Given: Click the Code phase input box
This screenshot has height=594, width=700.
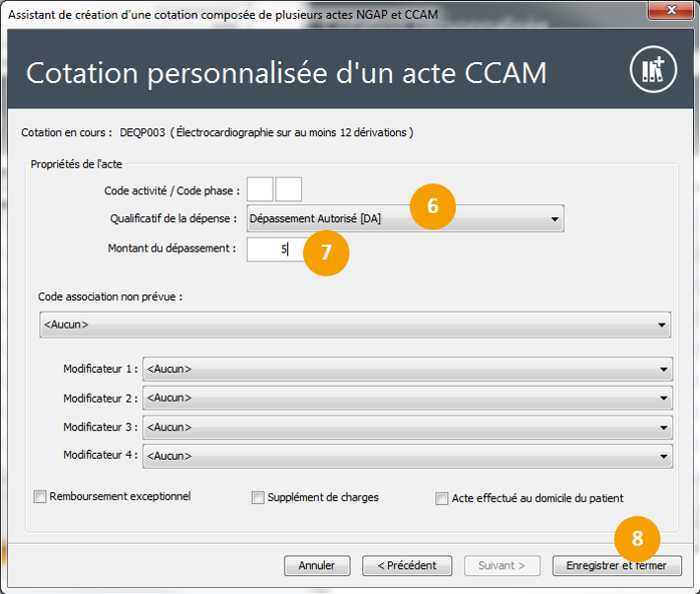Looking at the screenshot, I should [x=288, y=189].
